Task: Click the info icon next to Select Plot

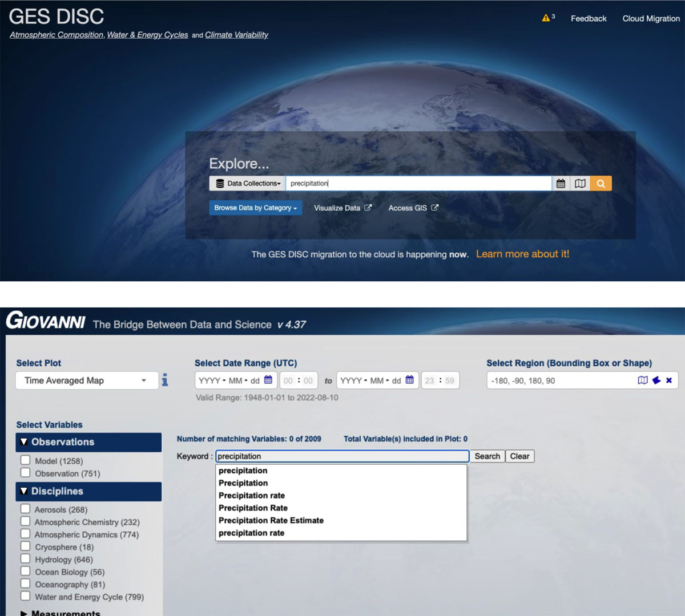Action: coord(164,380)
